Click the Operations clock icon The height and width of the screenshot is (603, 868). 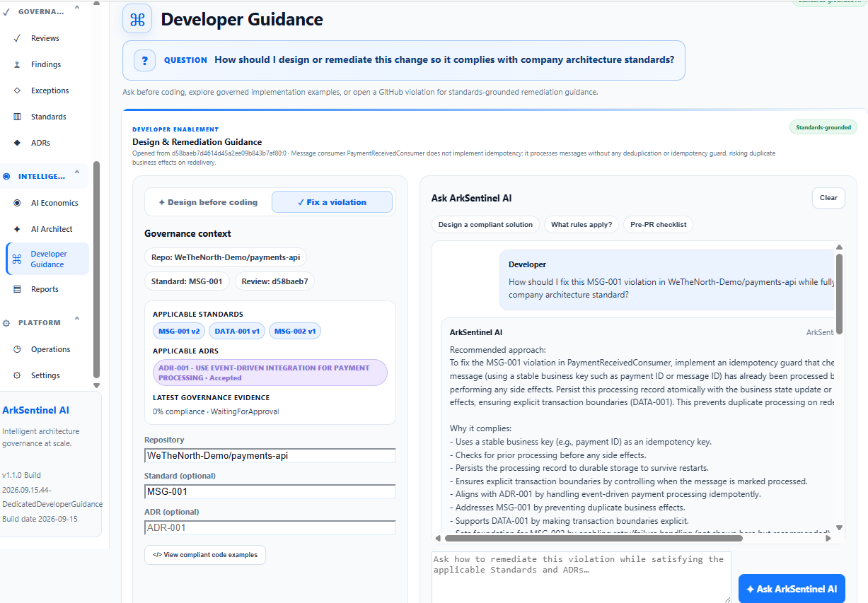[17, 349]
